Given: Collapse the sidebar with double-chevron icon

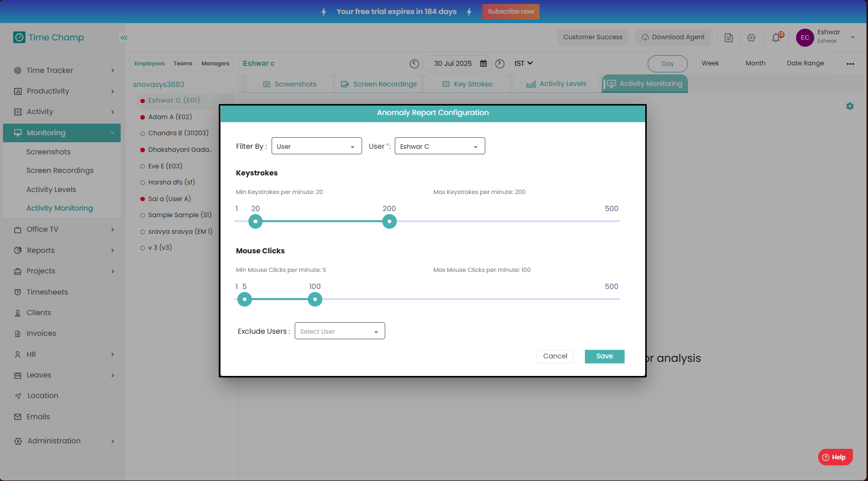Looking at the screenshot, I should point(124,38).
